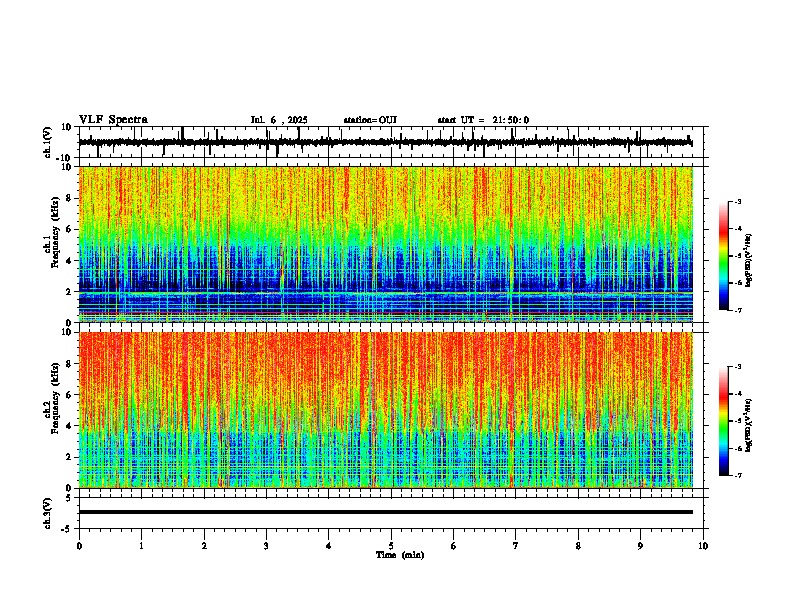The image size is (792, 612).
Task: Click the time axis tick label "4"
Action: (x=329, y=546)
